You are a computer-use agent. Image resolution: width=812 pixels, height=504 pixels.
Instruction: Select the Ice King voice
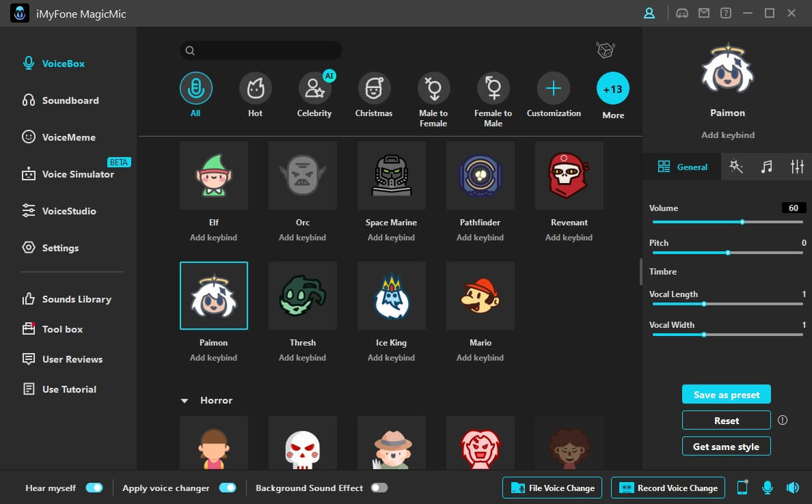pos(392,296)
